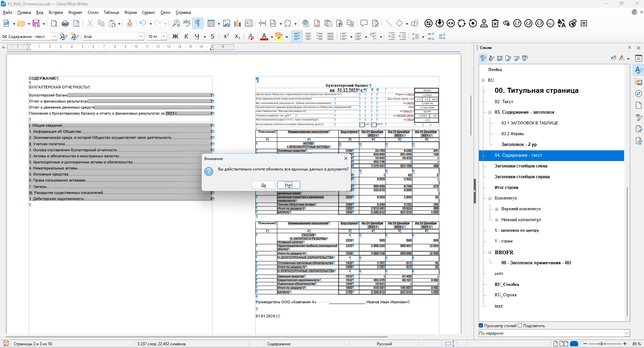Open the font name Arial dropdown
Viewport: 644px width, 348px height.
(141, 36)
